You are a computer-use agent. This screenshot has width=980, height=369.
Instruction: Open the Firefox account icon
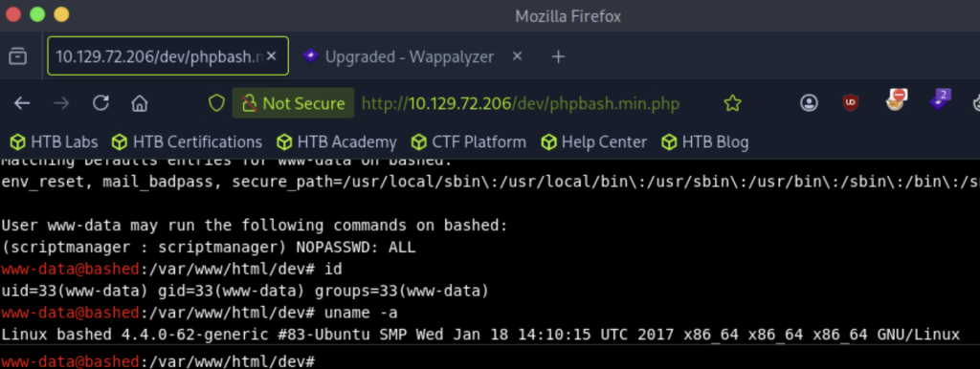coord(809,103)
